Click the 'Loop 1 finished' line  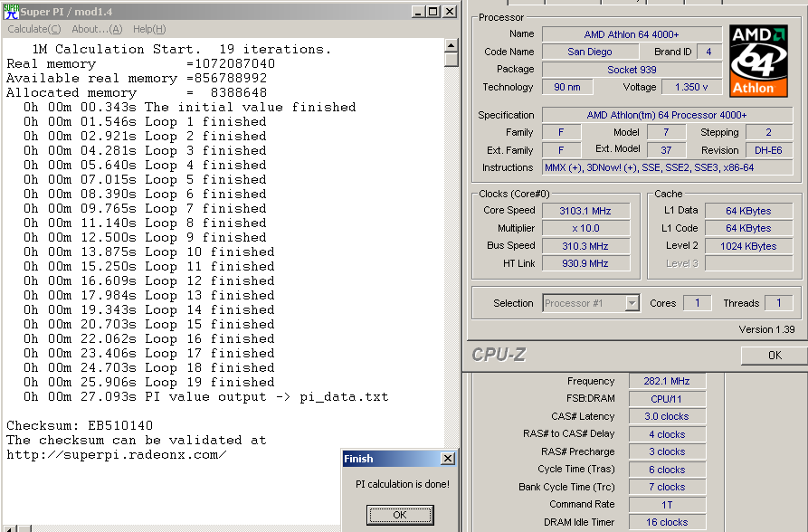(x=145, y=121)
